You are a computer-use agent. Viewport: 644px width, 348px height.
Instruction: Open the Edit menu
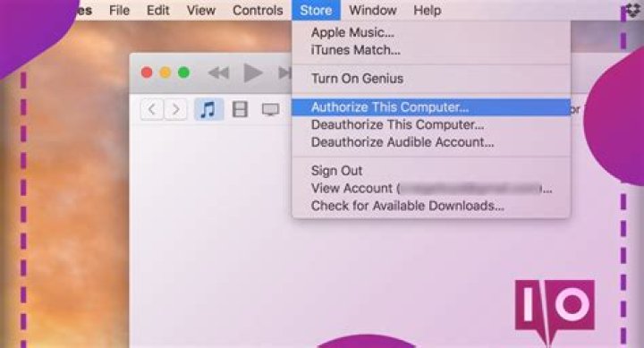(x=157, y=10)
